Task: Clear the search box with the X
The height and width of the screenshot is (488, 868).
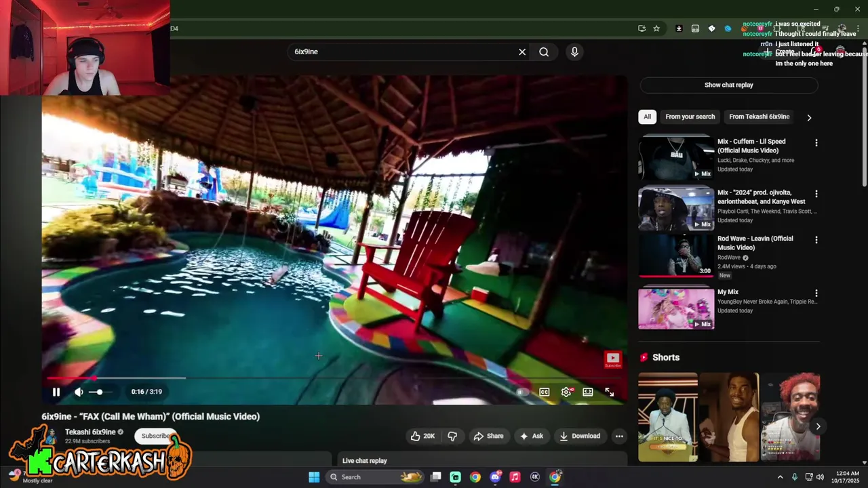Action: point(522,52)
